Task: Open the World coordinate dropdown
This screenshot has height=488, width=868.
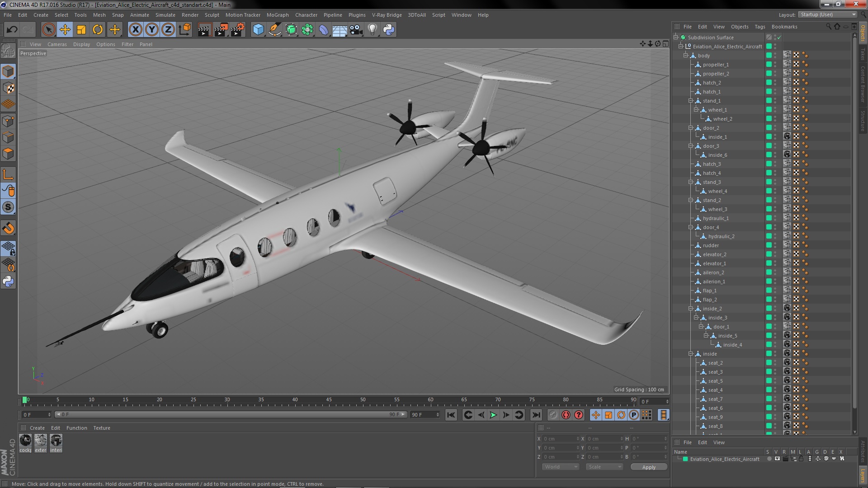Action: point(561,467)
